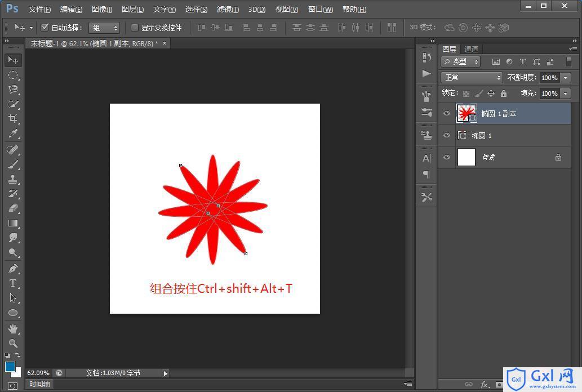Reset to default foreground and background colors
Image resolution: width=582 pixels, height=392 pixels.
click(7, 355)
